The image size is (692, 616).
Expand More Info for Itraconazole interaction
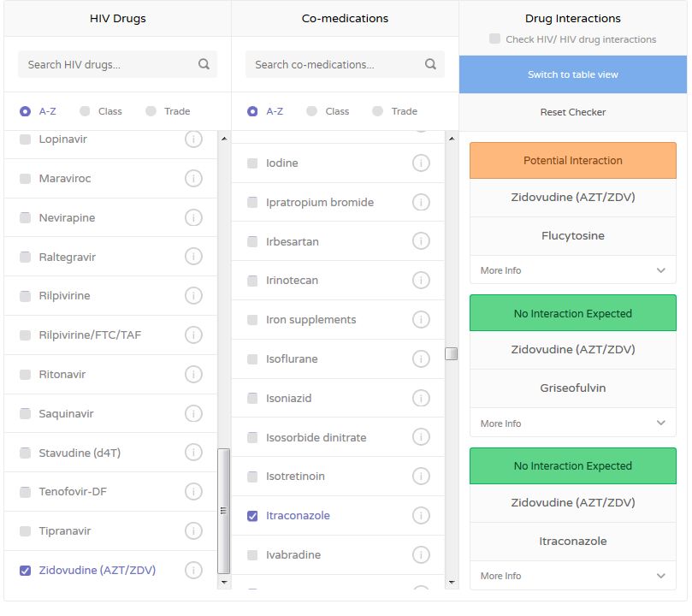[572, 576]
